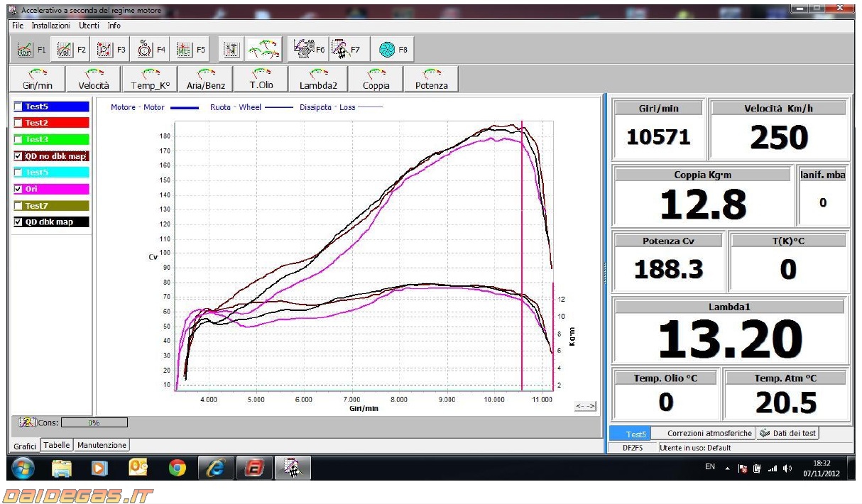862x504 pixels.
Task: Click the grey tool icon after F5
Action: click(230, 50)
